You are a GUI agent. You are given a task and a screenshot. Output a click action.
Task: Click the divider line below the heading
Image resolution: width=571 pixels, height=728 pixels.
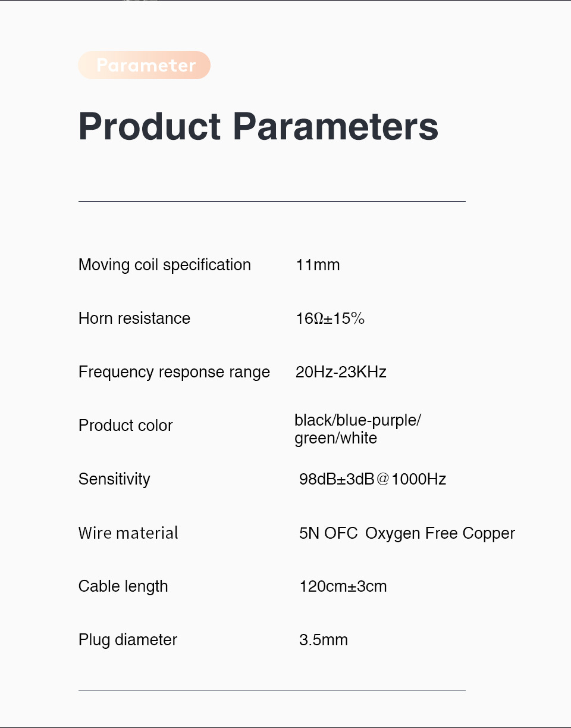272,202
